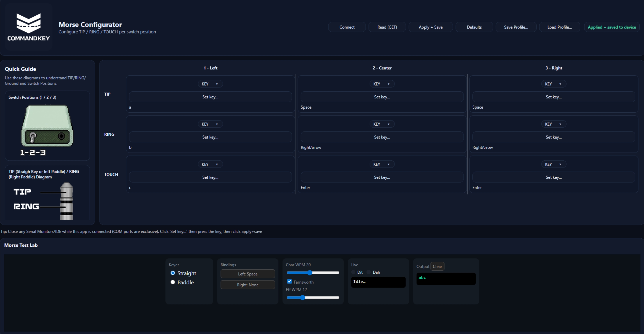This screenshot has height=334, width=644.
Task: Click the Left: Space binding
Action: click(x=247, y=274)
